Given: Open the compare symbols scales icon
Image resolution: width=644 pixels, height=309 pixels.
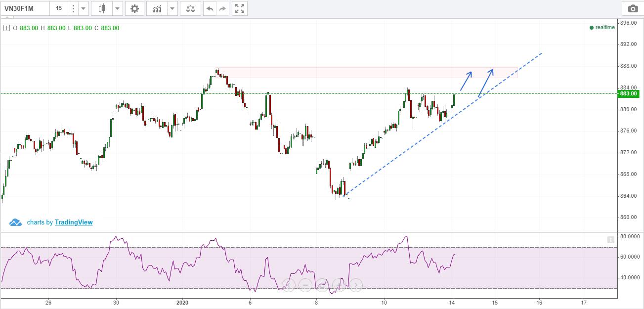Looking at the screenshot, I should point(190,8).
